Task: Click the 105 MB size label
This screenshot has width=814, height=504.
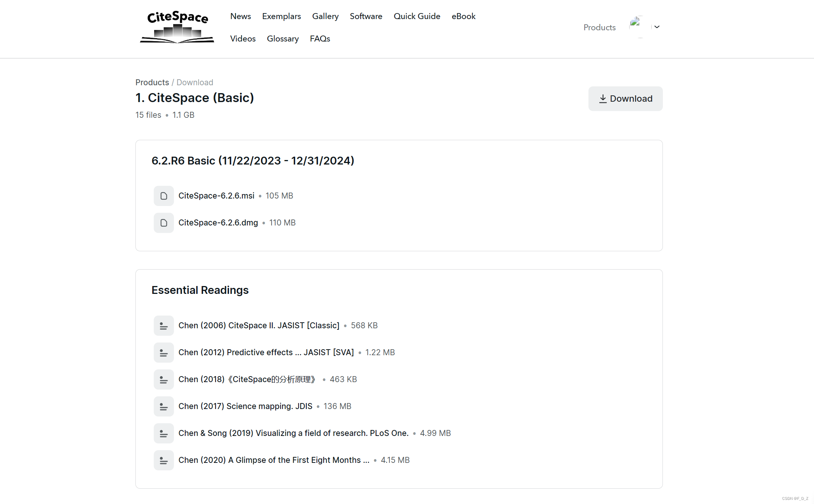Action: click(x=279, y=196)
